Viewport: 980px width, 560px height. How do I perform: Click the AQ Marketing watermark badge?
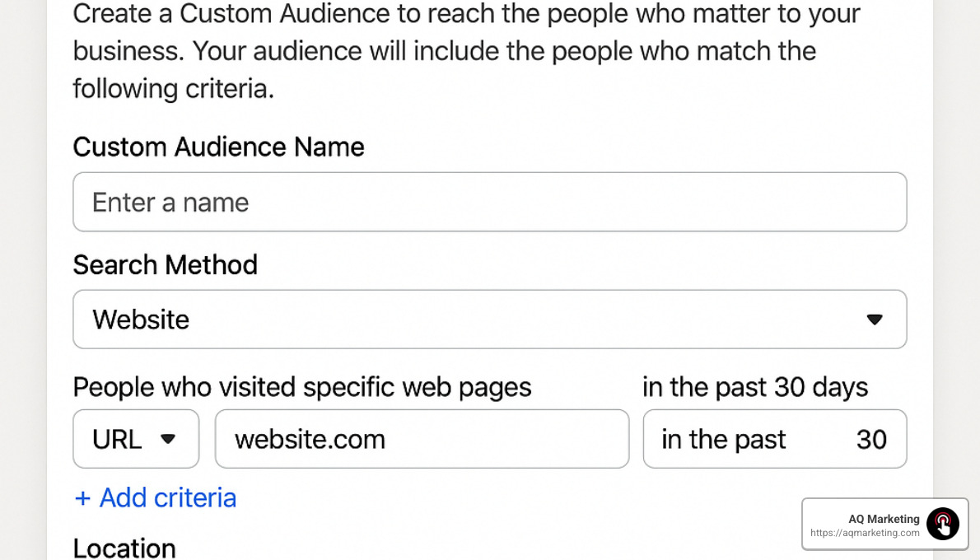click(x=884, y=524)
